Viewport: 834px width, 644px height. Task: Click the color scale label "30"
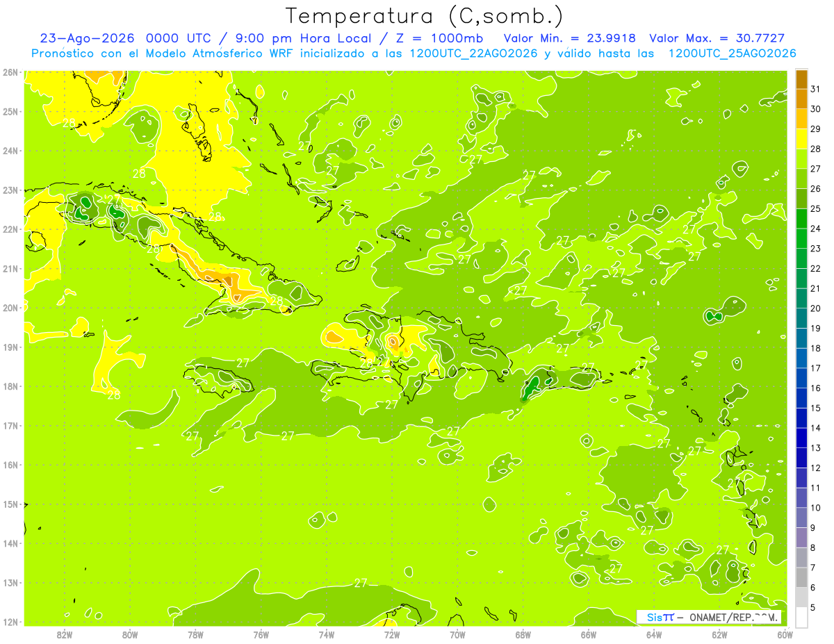[x=816, y=109]
